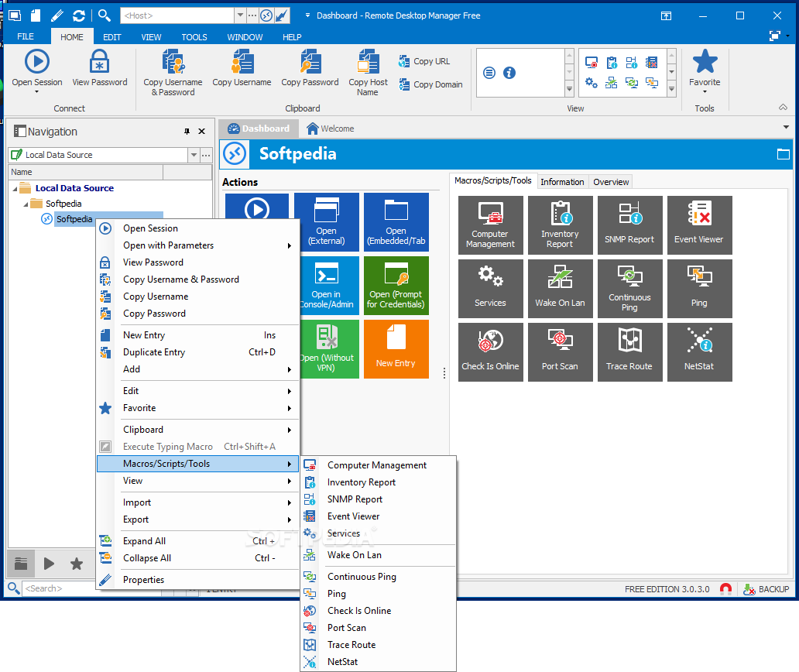Click the Name column header
The height and width of the screenshot is (672, 799).
tap(85, 172)
